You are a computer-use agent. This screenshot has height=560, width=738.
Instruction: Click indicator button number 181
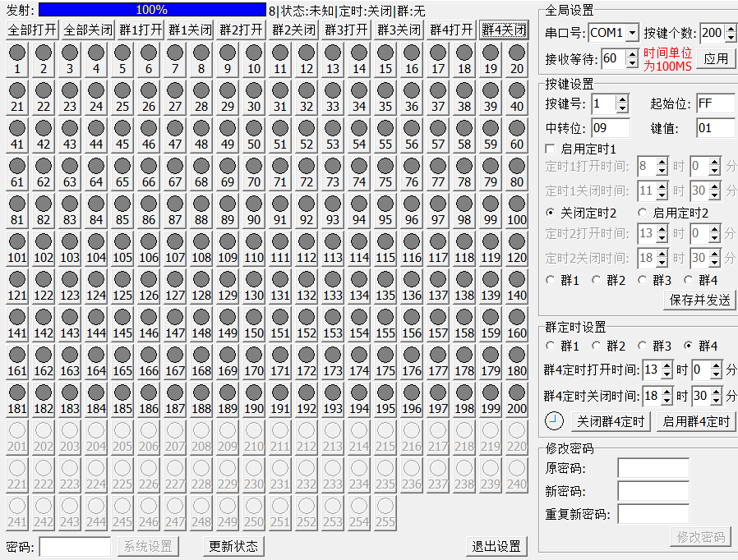17,400
